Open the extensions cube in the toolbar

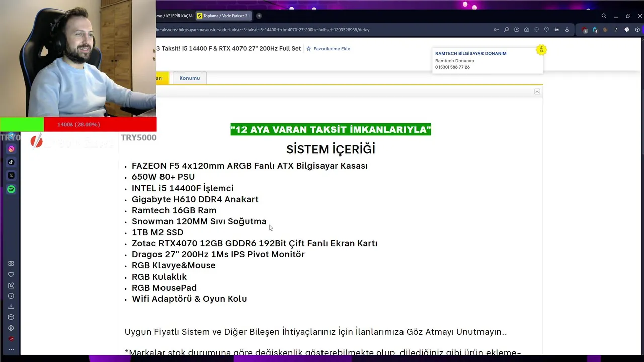(637, 30)
